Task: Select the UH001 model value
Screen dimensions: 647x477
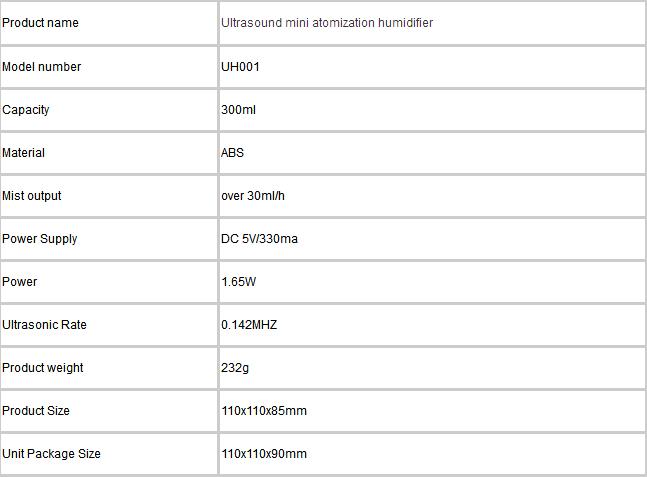Action: [240, 66]
